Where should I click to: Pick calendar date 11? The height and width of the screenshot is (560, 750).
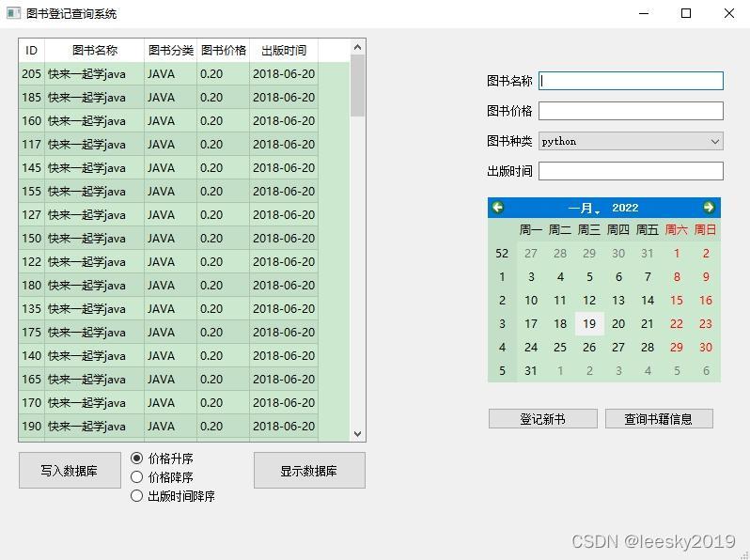tap(560, 301)
